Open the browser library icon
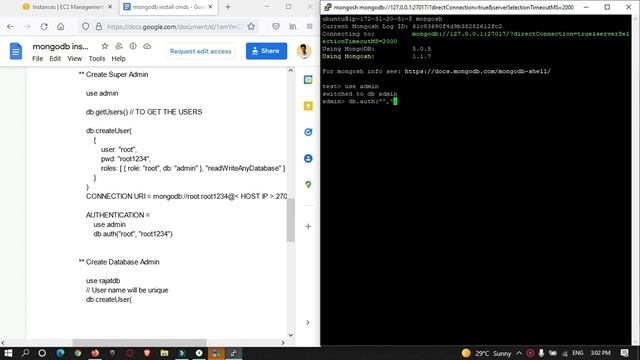This screenshot has height=360, width=640. pos(293,27)
